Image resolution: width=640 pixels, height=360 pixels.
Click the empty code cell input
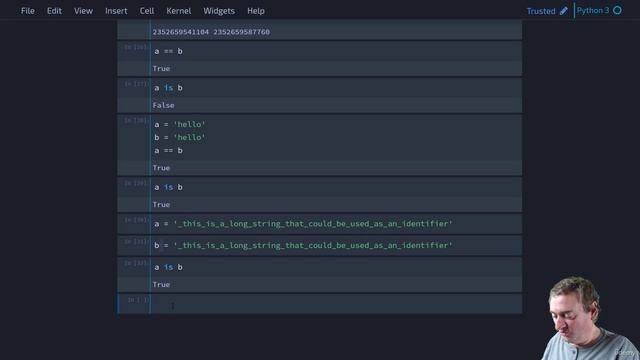336,304
